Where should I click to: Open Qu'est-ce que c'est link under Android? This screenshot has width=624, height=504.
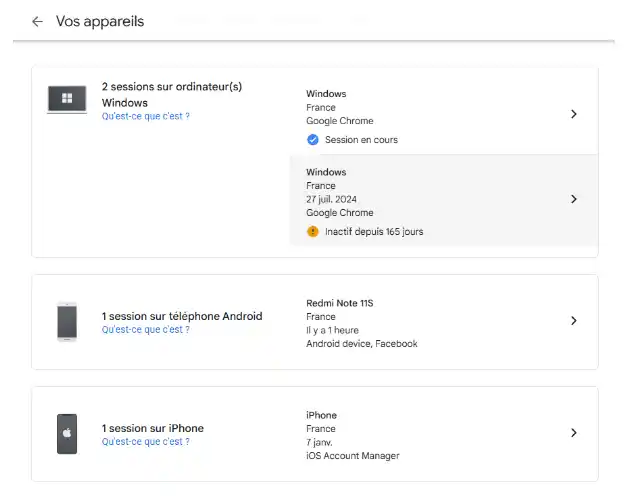click(146, 330)
